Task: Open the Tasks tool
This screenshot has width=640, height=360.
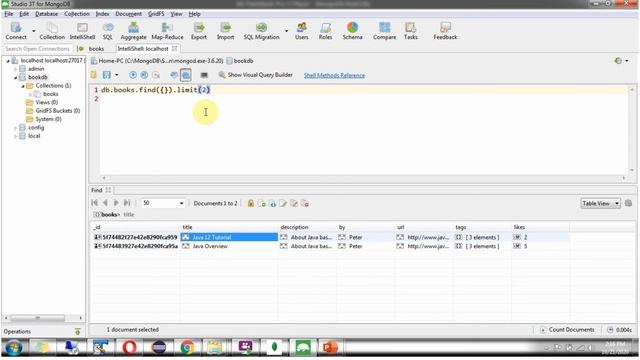Action: [x=411, y=31]
